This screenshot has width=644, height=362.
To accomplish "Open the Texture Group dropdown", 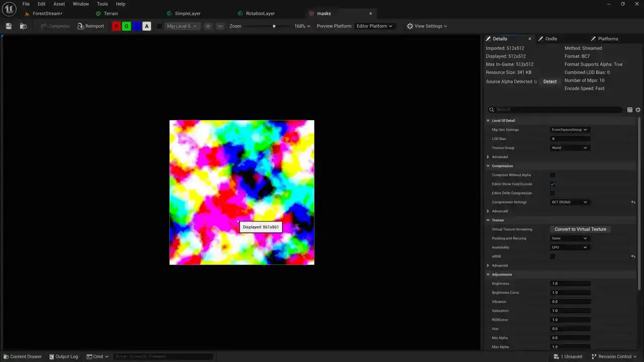I will tap(569, 148).
